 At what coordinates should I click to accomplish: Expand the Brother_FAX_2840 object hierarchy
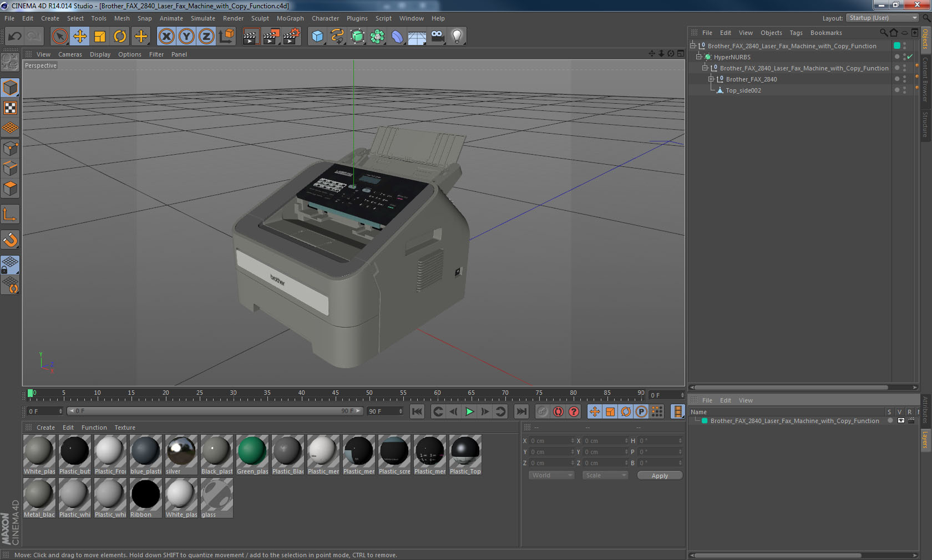tap(711, 79)
